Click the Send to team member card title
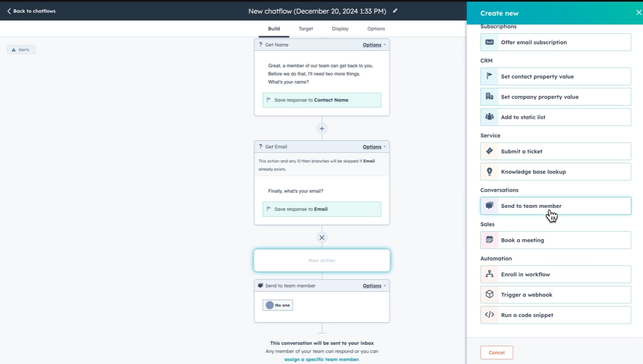This screenshot has width=643, height=364. (x=290, y=286)
